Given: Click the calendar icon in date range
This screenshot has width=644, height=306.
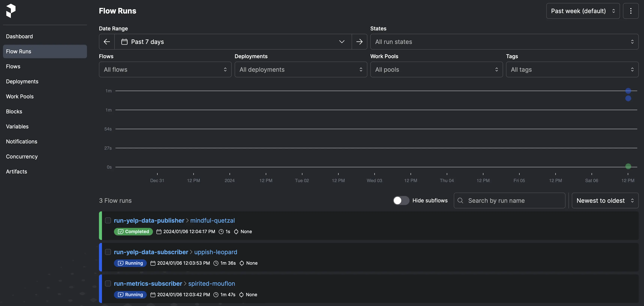Looking at the screenshot, I should 124,41.
